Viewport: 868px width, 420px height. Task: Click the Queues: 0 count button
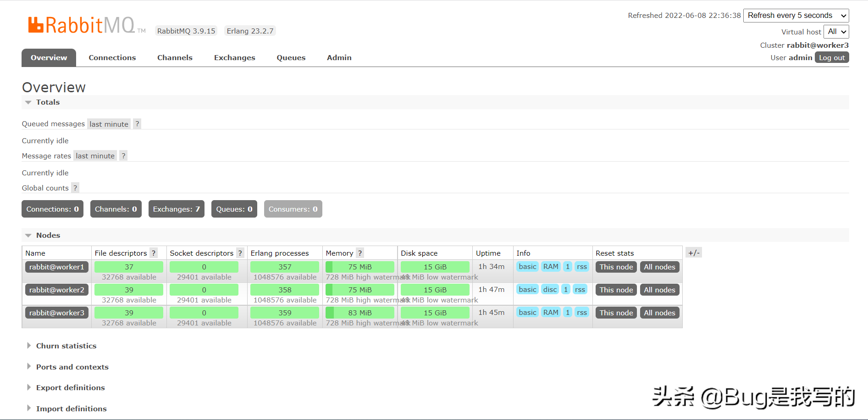tap(234, 209)
